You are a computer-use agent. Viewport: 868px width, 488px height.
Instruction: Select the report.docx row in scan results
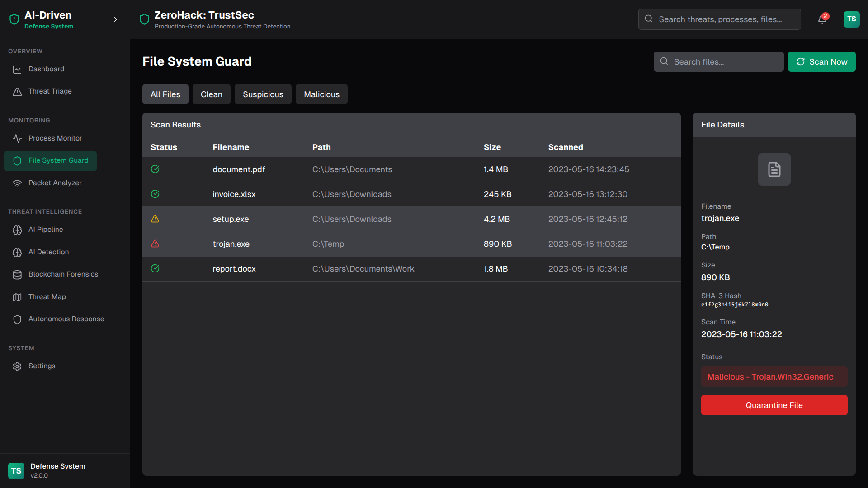[411, 269]
